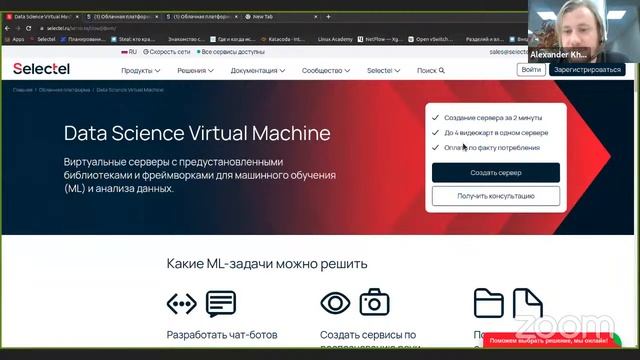Open the Open vSwitch bookmark
This screenshot has height=360, width=640.
pyautogui.click(x=431, y=39)
